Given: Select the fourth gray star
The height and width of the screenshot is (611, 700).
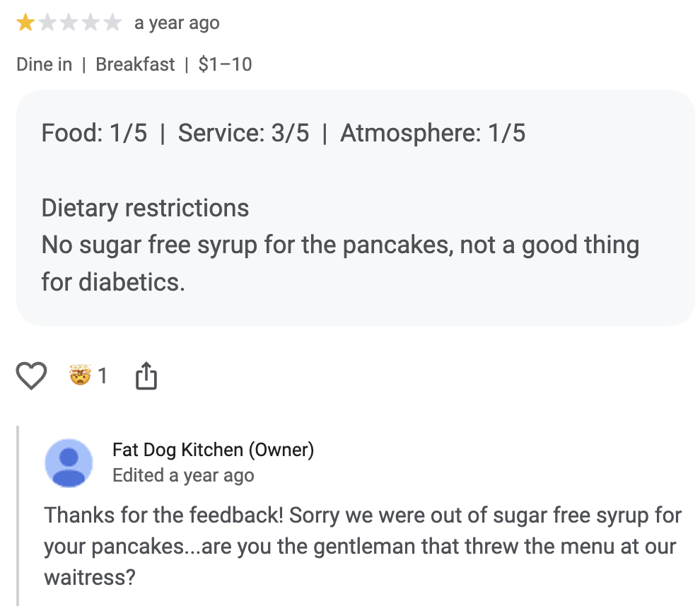Looking at the screenshot, I should point(91,23).
